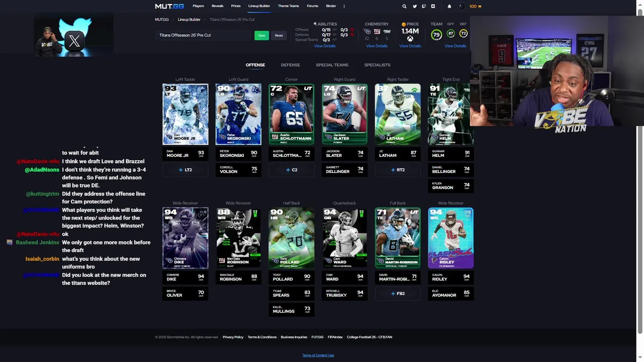Viewport: 644px width, 362px height.
Task: Open Wan'Dale Robinson receiver card
Action: 238,238
